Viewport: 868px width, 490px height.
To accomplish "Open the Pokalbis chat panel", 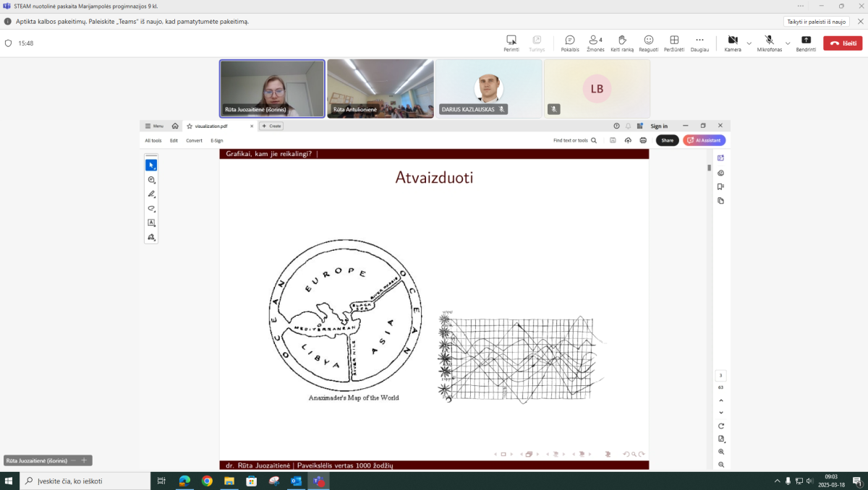I will [569, 42].
